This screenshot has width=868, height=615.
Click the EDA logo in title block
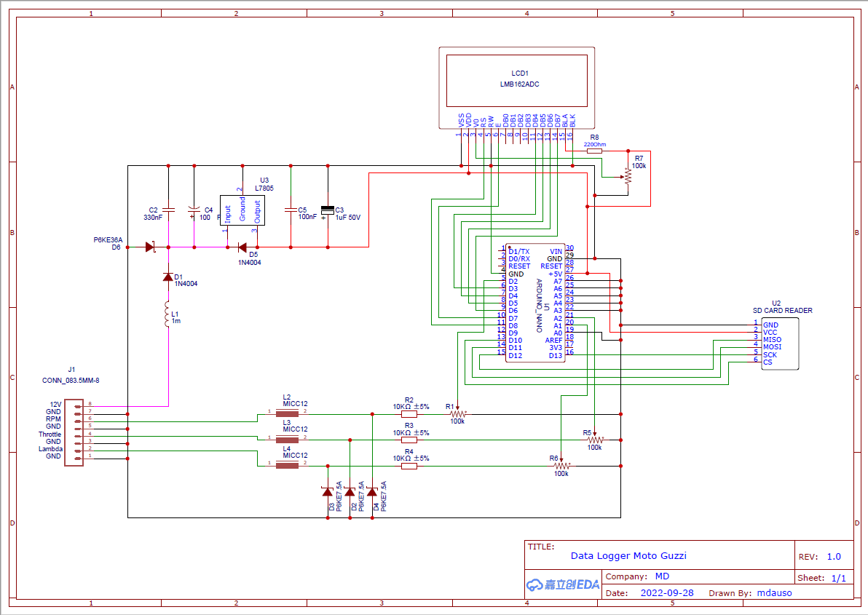point(562,584)
